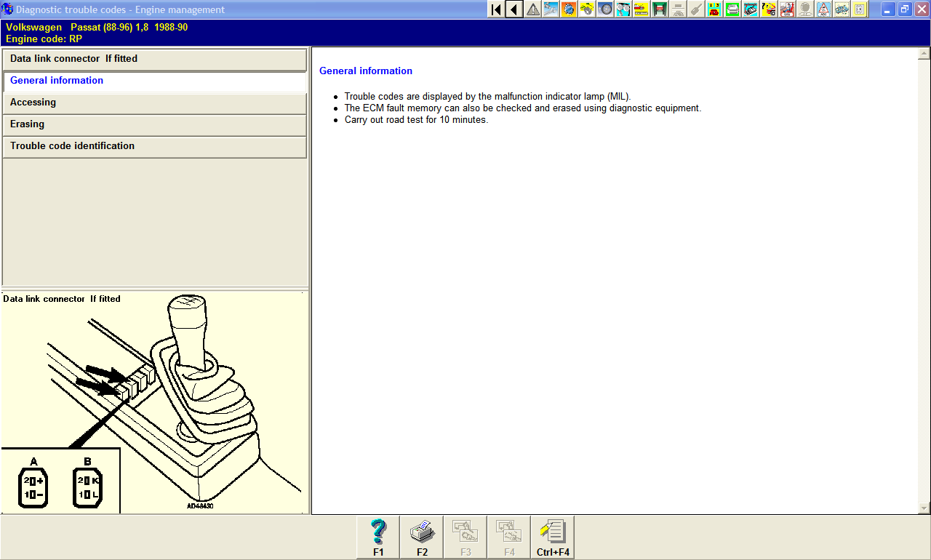
Task: Click the warning triangle icon in the toolbar
Action: pyautogui.click(x=533, y=9)
